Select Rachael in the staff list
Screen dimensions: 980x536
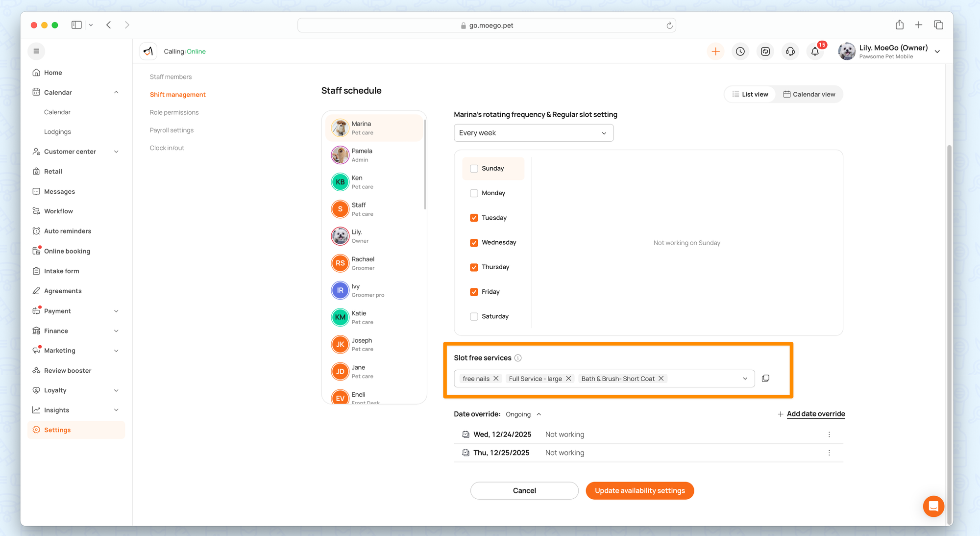coord(363,263)
